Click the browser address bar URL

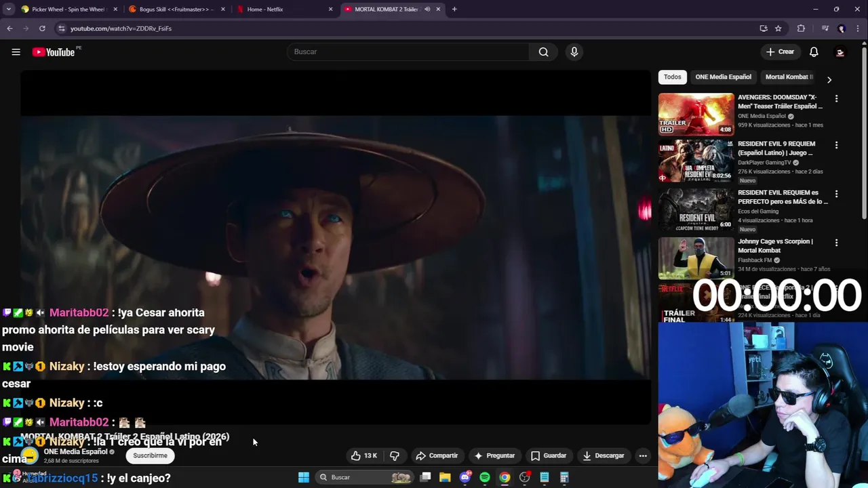click(121, 28)
